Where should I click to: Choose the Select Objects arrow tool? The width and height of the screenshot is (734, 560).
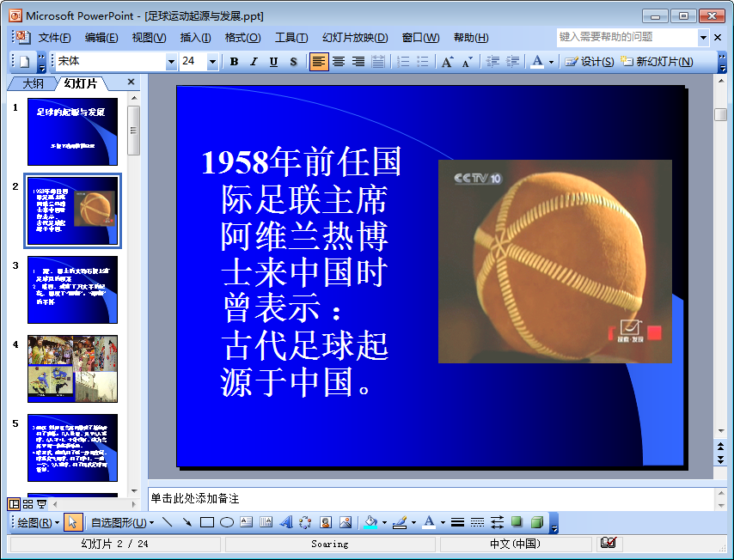[72, 522]
